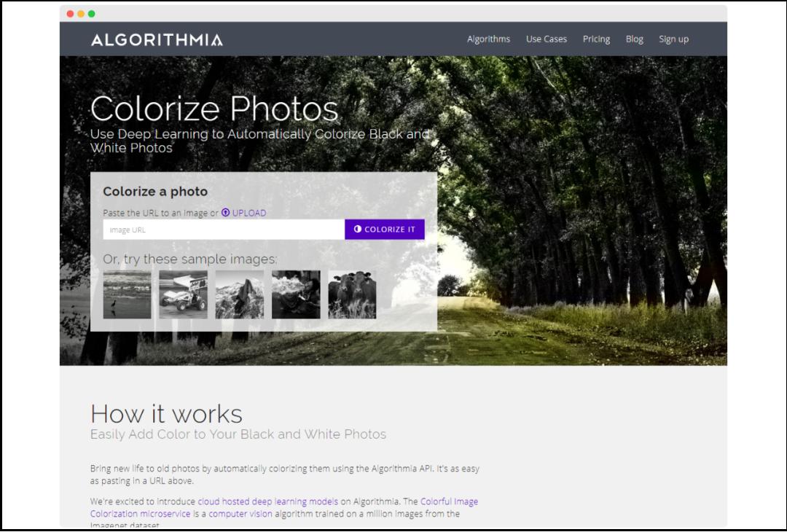Click the red close window dot
787x532 pixels.
click(x=70, y=14)
